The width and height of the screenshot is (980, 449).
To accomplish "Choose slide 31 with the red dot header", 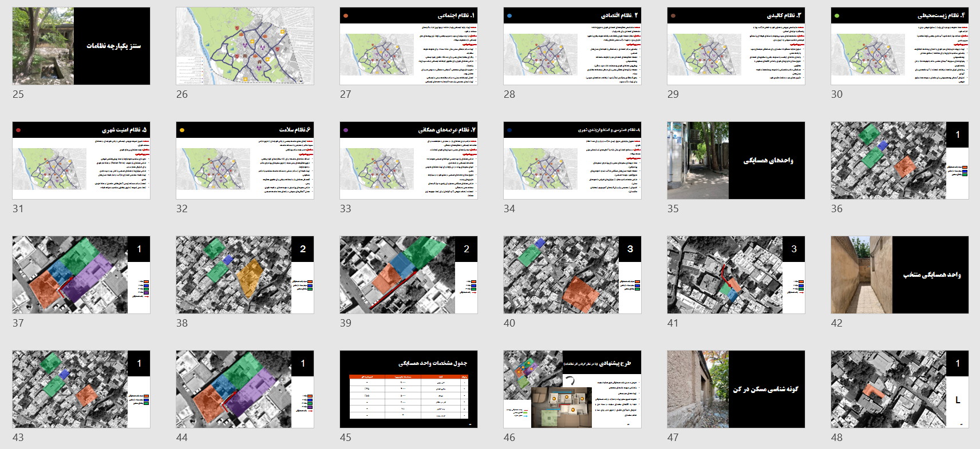I will (81, 160).
